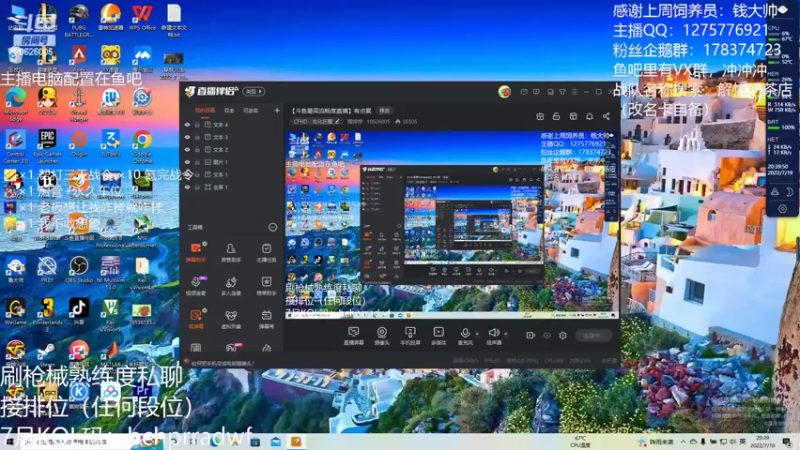Toggle visibility of 全屏 1 layer
Viewport: 800px width, 450px height.
[187, 187]
